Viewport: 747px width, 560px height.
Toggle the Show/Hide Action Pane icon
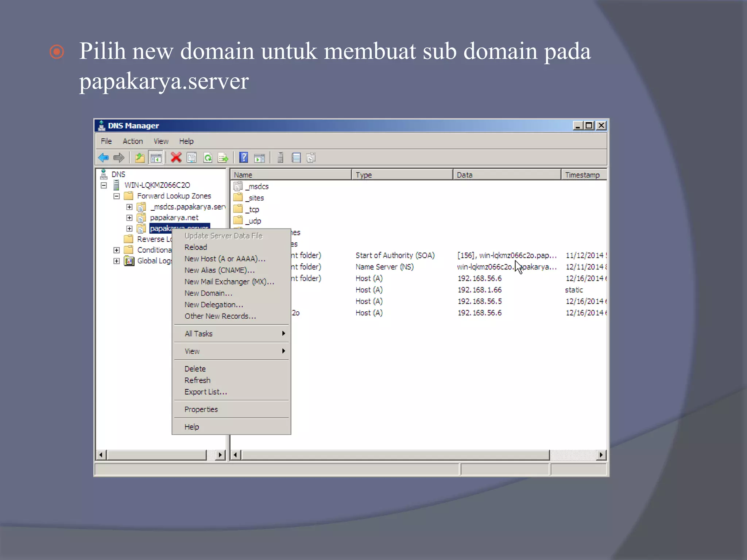[x=259, y=158]
